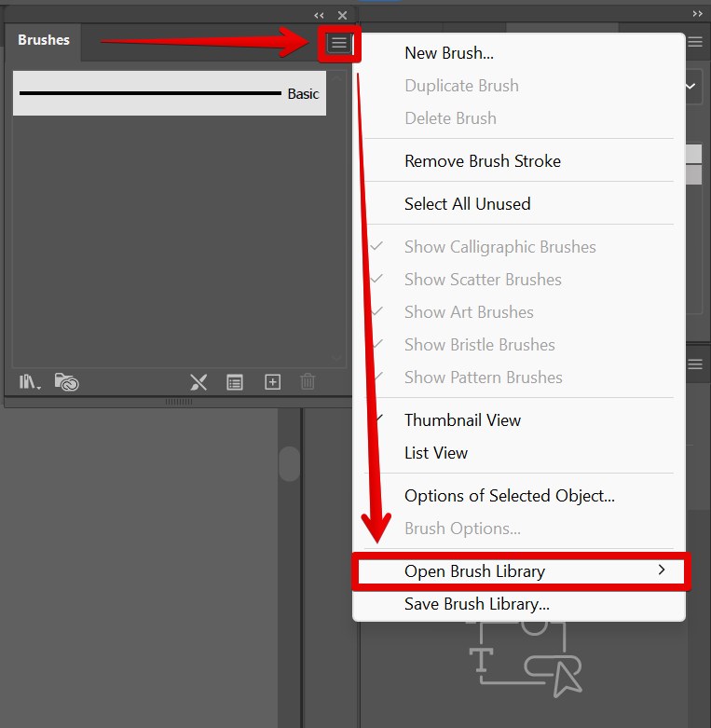Select the Brushes tab
711x728 pixels.
[44, 40]
